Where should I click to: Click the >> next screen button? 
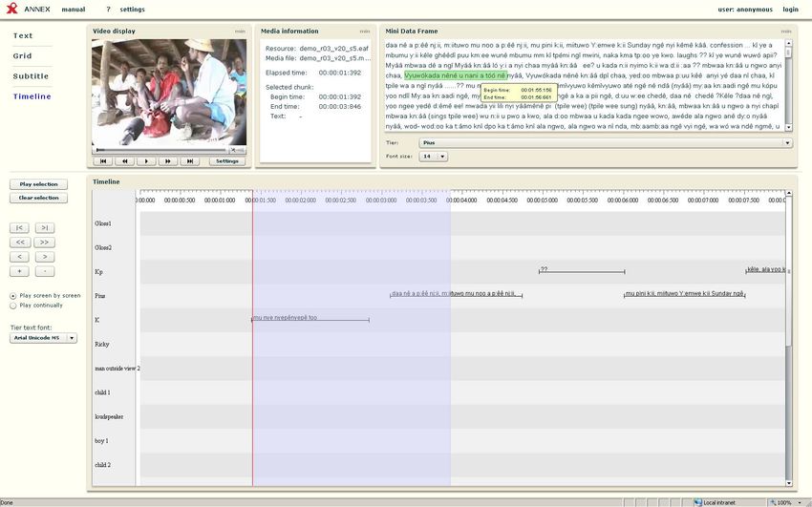[x=45, y=243]
